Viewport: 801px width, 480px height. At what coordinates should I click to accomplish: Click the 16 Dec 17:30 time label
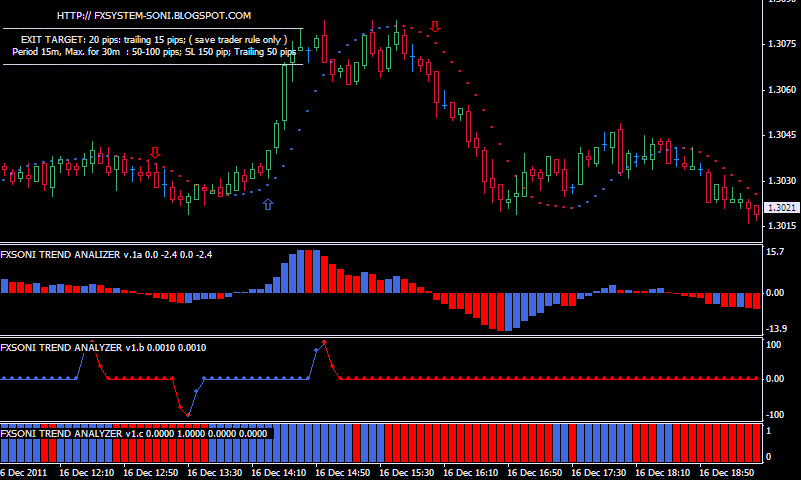[599, 473]
